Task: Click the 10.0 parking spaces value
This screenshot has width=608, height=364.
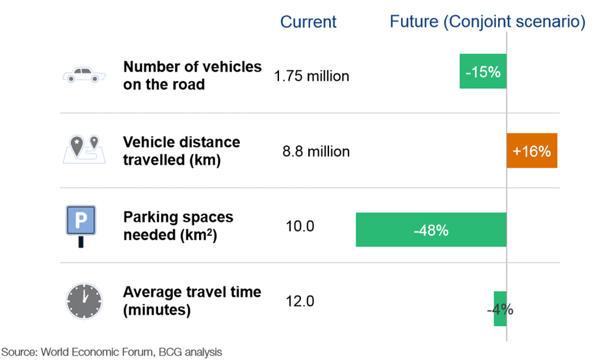Action: point(300,226)
